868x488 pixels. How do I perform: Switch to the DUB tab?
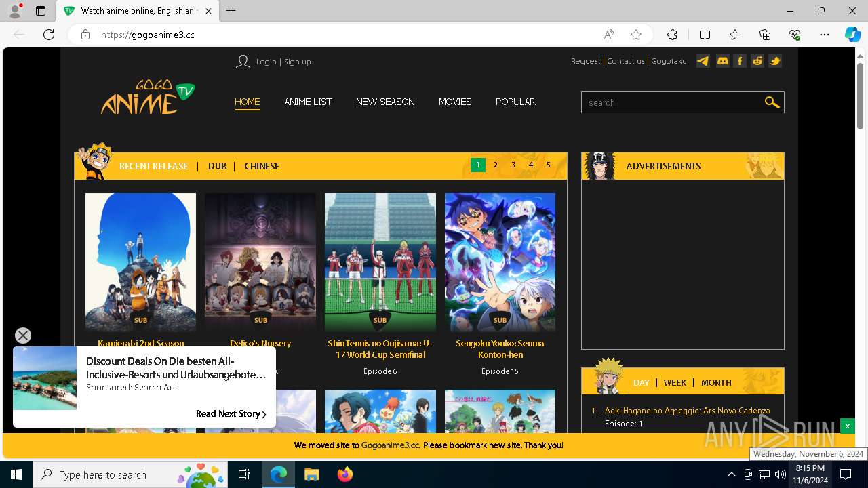(x=217, y=166)
